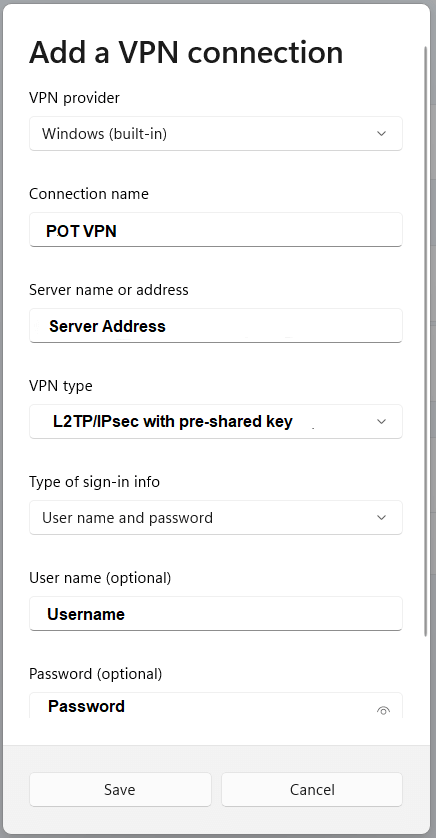This screenshot has width=436, height=838.
Task: Click the 'Server name or address' label
Action: coord(109,290)
